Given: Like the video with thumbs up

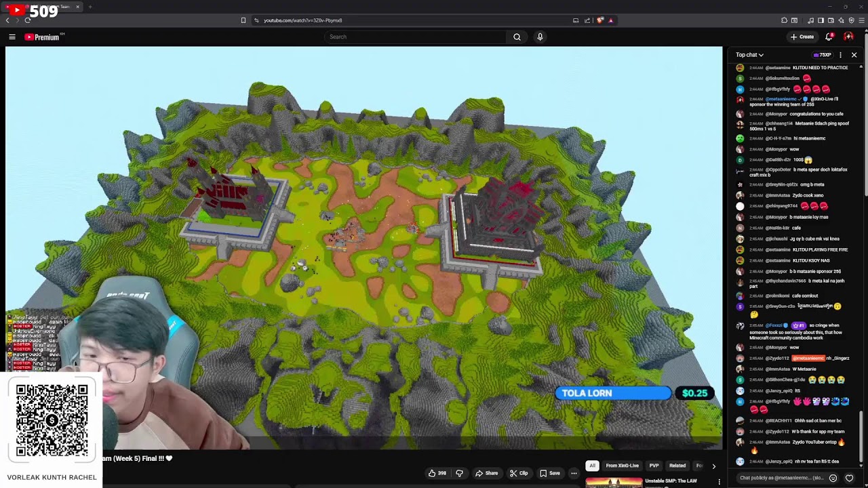Looking at the screenshot, I should (x=437, y=473).
